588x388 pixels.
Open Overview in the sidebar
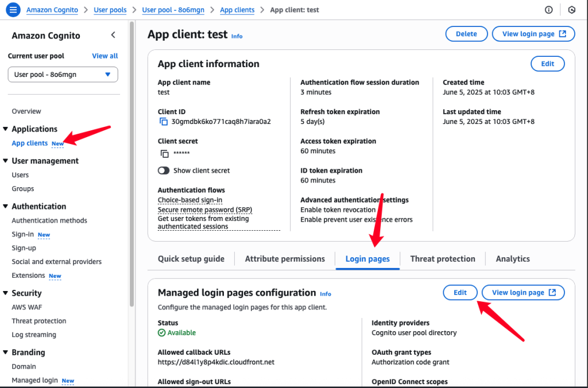[26, 111]
